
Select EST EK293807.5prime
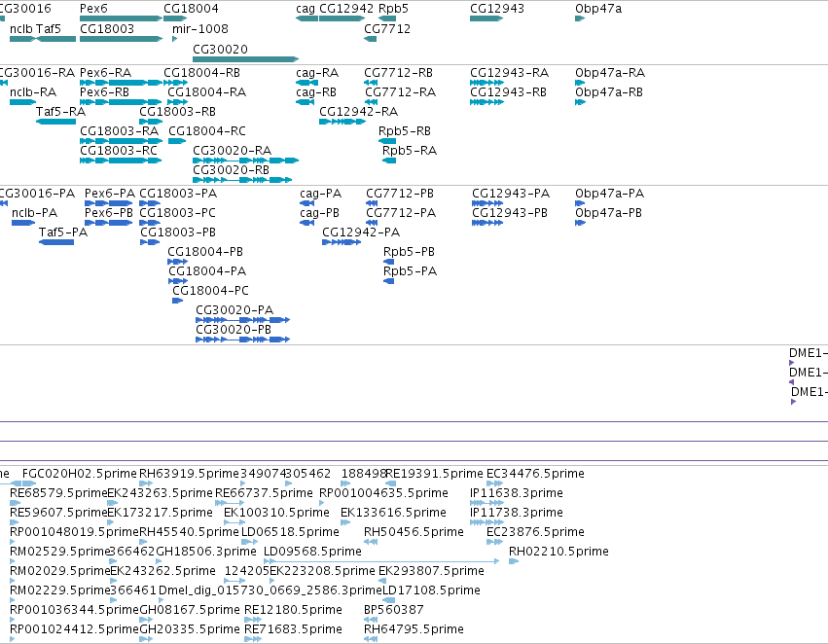(x=382, y=581)
